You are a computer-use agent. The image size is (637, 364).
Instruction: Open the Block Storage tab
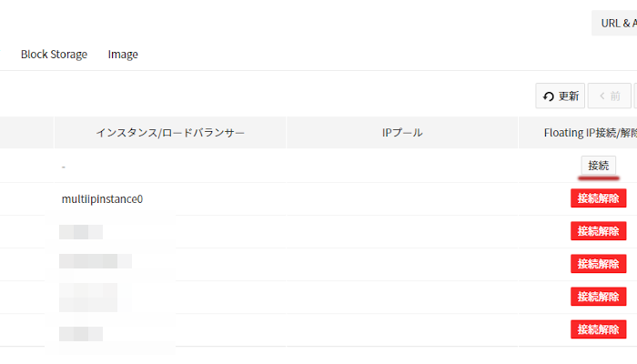tap(55, 55)
